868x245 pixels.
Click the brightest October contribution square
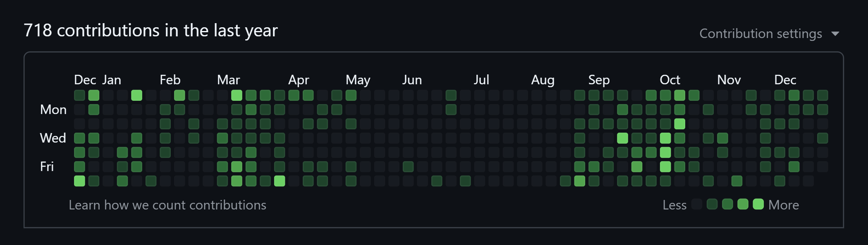click(680, 123)
